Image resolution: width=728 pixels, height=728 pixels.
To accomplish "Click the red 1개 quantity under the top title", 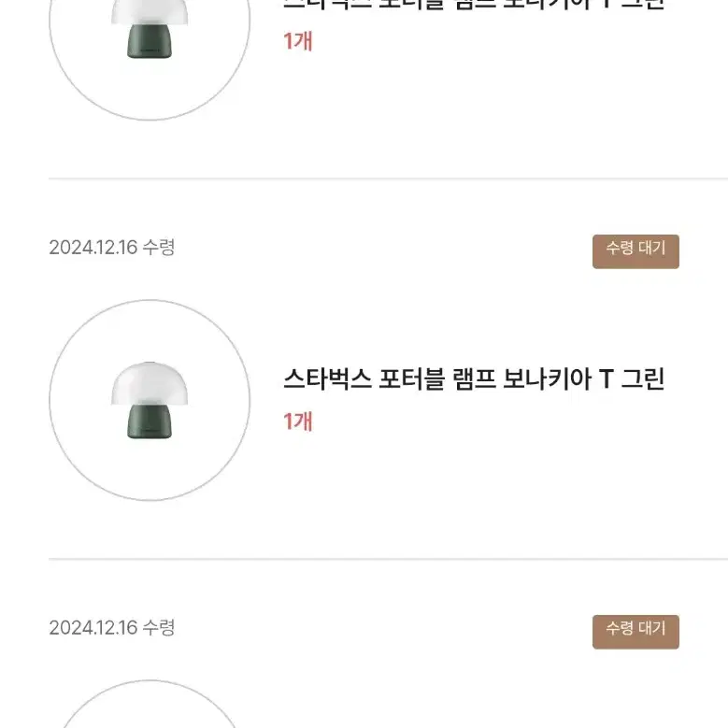I will (x=297, y=41).
